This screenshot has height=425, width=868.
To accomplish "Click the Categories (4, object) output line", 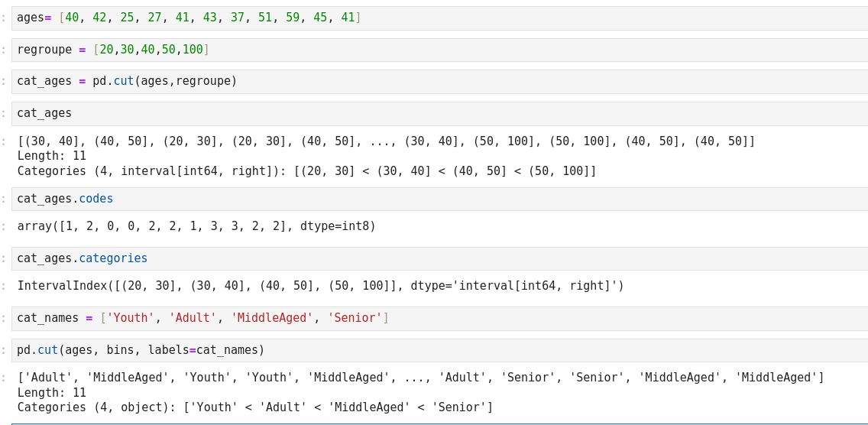I will [x=255, y=407].
